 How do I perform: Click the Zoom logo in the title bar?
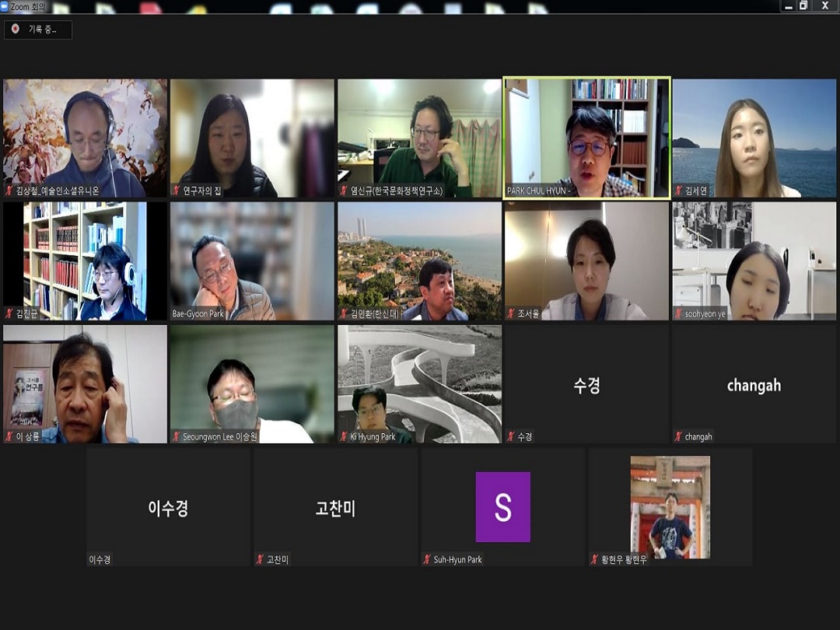point(5,6)
